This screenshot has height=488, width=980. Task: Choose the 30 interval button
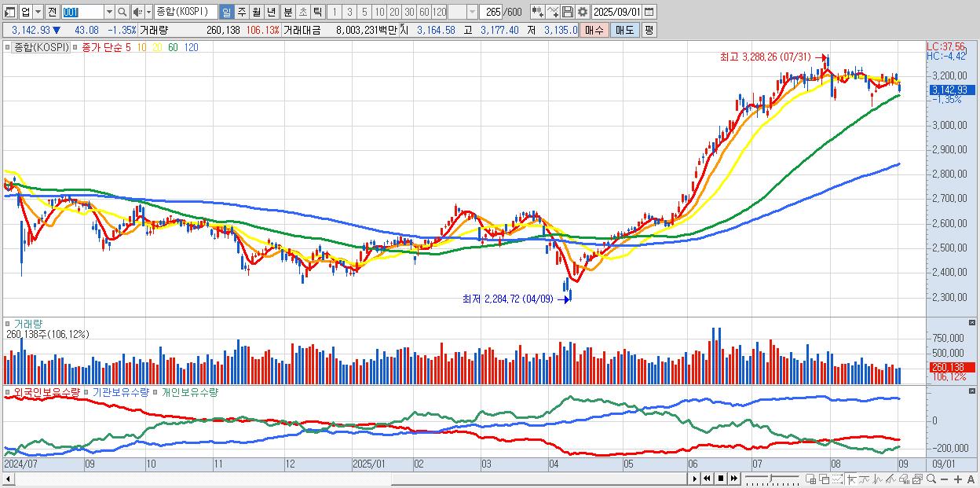click(x=409, y=12)
